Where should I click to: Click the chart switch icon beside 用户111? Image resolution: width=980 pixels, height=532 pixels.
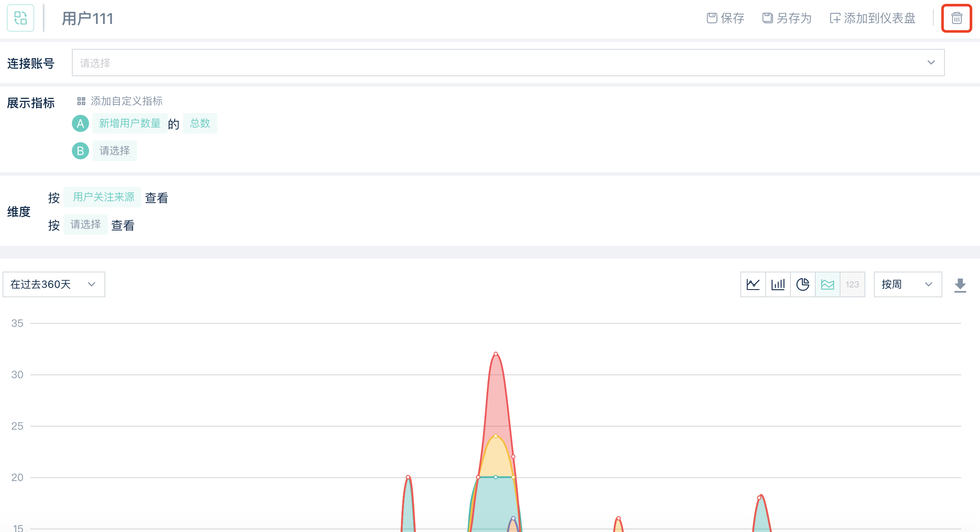tap(21, 18)
